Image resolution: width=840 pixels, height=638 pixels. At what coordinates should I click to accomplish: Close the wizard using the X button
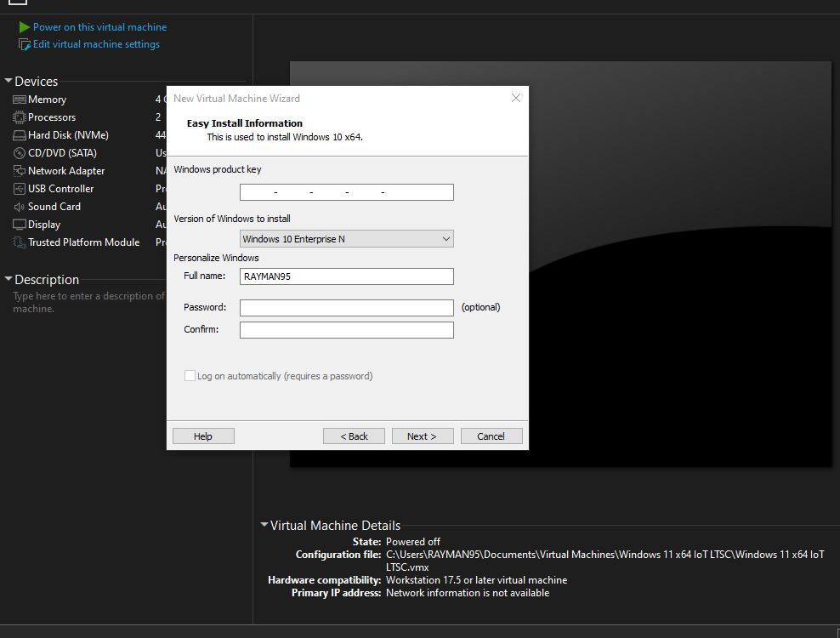tap(516, 98)
